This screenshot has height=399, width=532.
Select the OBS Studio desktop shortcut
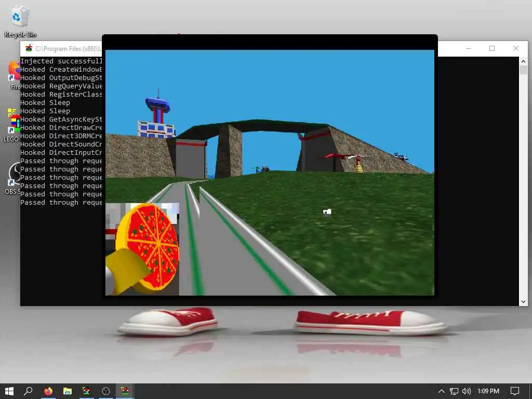pos(13,179)
